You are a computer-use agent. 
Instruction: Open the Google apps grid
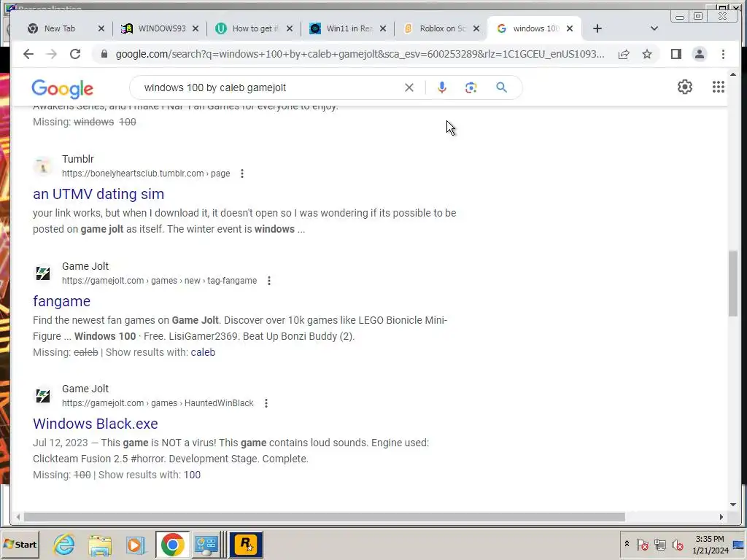(719, 87)
